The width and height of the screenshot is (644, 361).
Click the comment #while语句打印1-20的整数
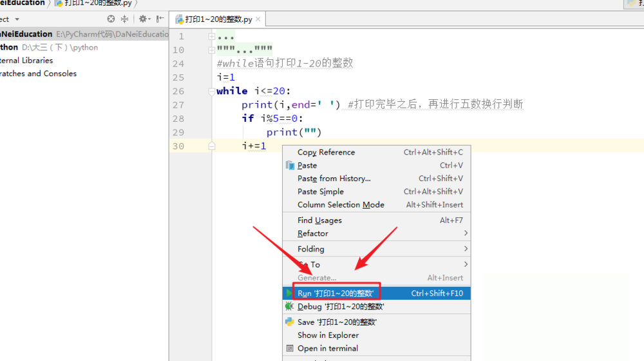tap(285, 63)
